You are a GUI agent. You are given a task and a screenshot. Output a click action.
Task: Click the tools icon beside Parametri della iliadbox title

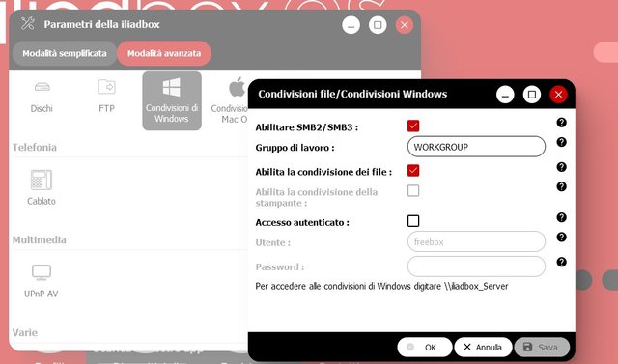pyautogui.click(x=28, y=23)
